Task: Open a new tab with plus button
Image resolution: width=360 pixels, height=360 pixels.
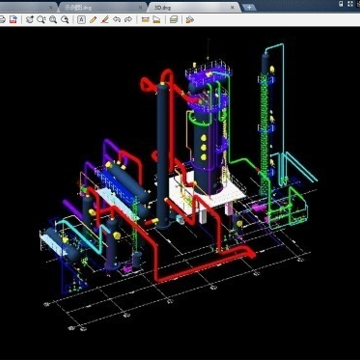Action: (x=249, y=7)
